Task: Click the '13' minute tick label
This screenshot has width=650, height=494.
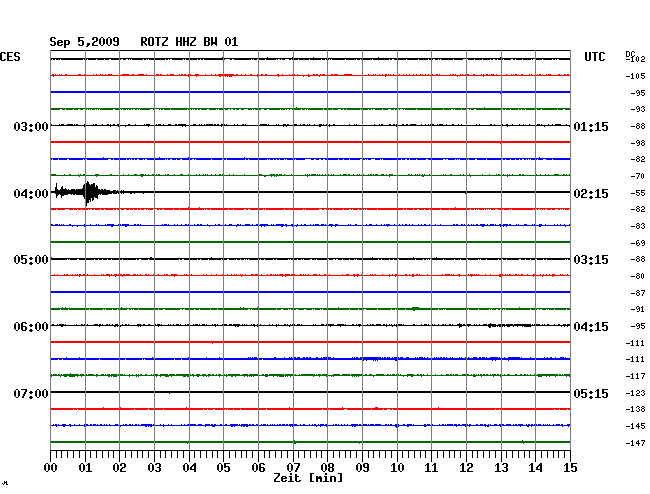Action: click(501, 468)
